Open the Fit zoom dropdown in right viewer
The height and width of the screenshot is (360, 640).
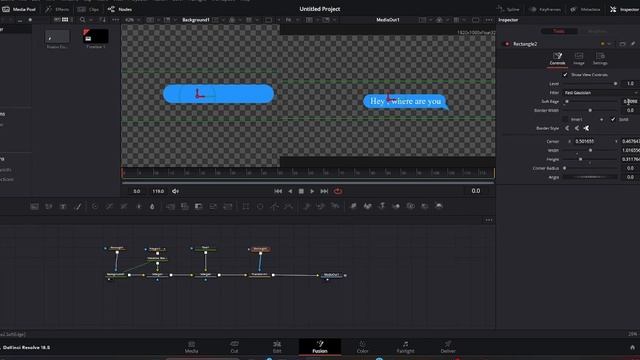(x=291, y=20)
